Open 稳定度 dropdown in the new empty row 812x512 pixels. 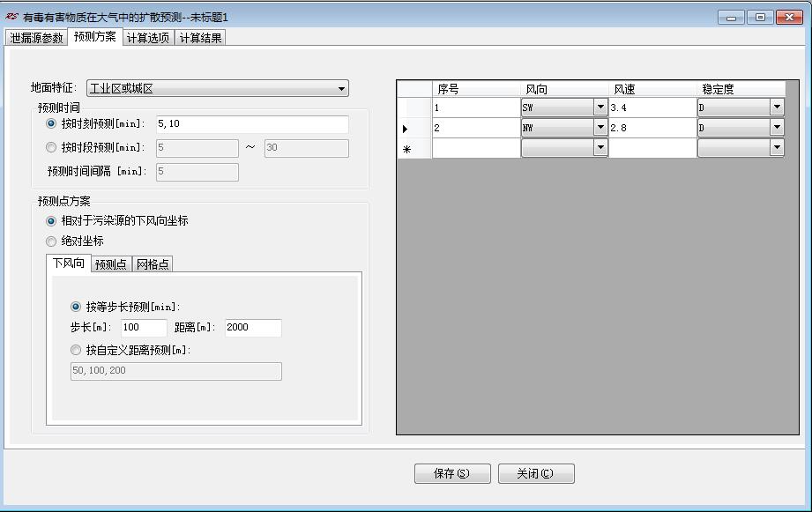coord(777,147)
